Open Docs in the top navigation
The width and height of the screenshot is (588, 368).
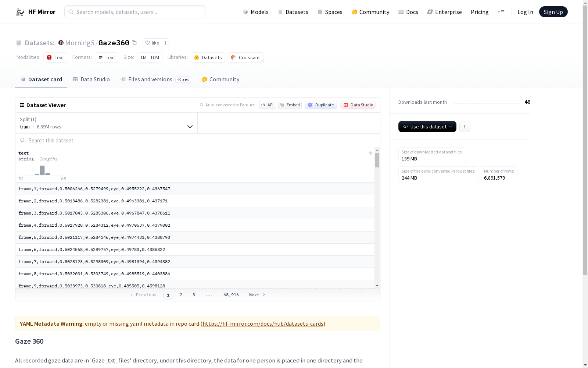point(408,12)
